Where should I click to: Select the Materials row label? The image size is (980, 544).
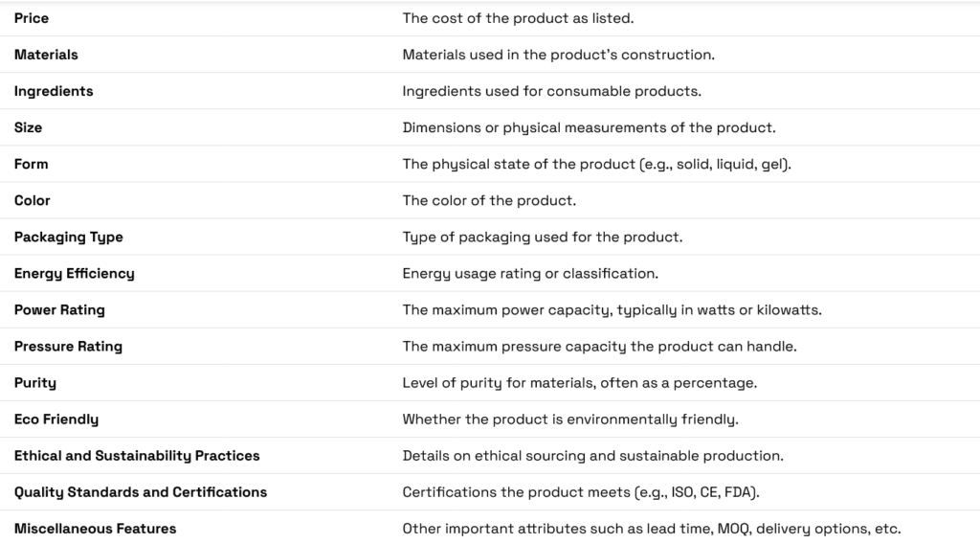[x=46, y=55]
